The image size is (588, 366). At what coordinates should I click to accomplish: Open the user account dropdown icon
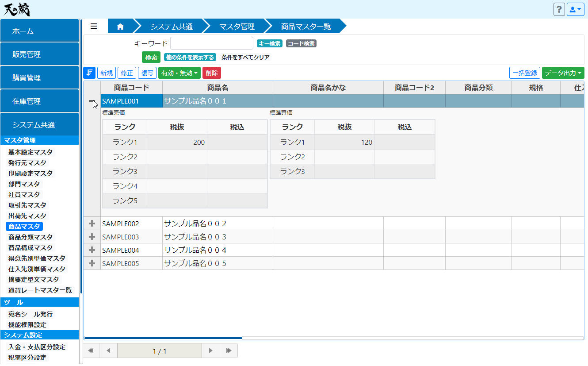[576, 9]
